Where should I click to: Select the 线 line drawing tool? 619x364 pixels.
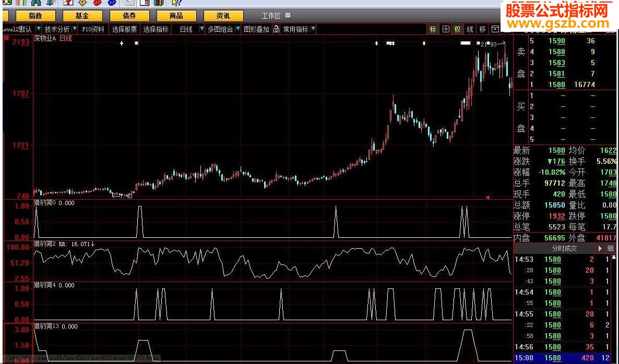(470, 29)
